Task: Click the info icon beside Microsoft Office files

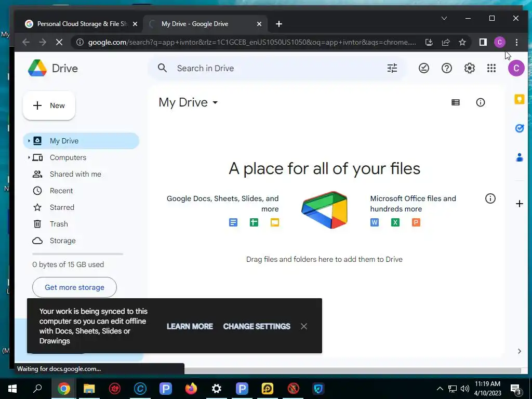Action: pyautogui.click(x=490, y=198)
